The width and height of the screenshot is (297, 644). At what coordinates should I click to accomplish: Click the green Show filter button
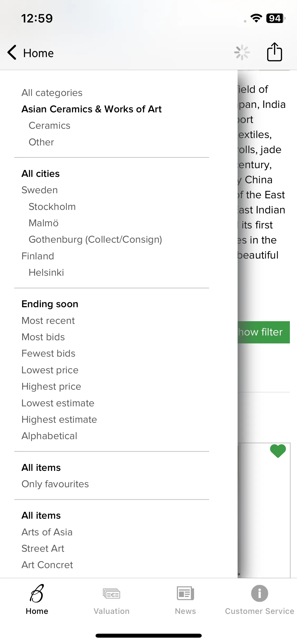263,332
